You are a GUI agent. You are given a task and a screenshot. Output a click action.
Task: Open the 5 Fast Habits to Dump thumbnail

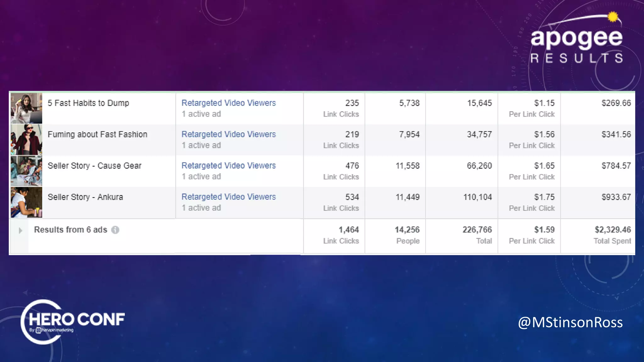[26, 108]
